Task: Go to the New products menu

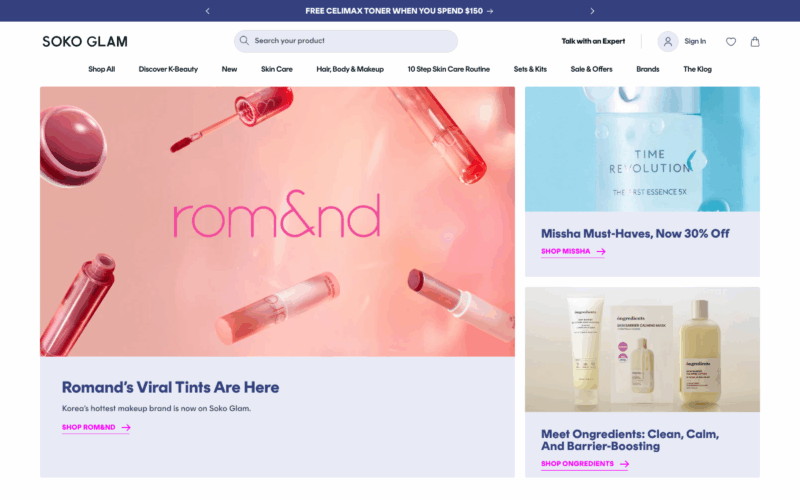Action: 229,69
